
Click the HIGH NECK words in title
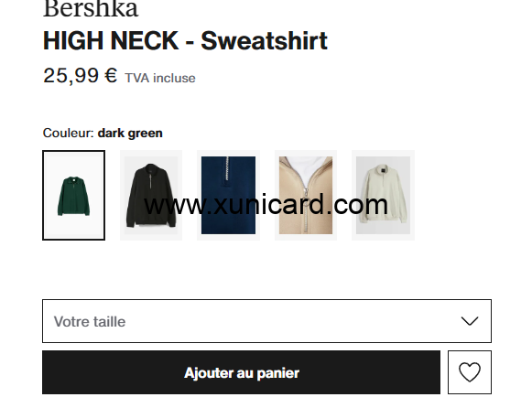(111, 41)
